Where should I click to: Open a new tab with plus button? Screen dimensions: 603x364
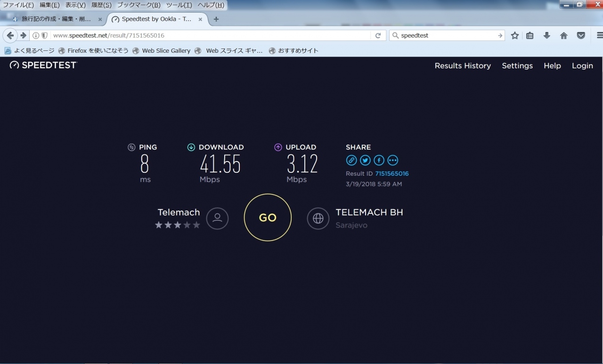(x=216, y=19)
